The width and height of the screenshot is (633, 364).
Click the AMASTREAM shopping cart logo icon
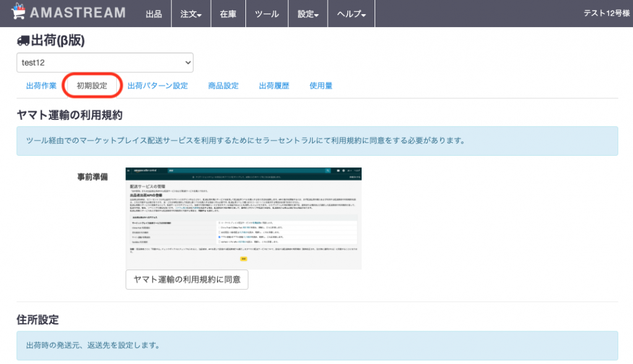(18, 11)
